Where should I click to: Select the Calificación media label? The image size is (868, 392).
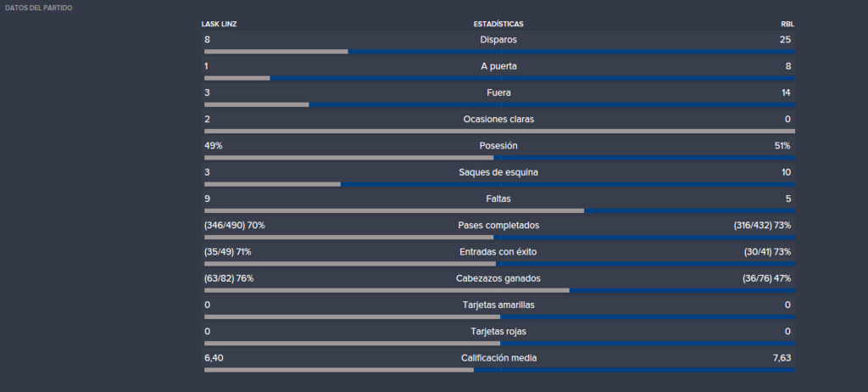coord(498,359)
